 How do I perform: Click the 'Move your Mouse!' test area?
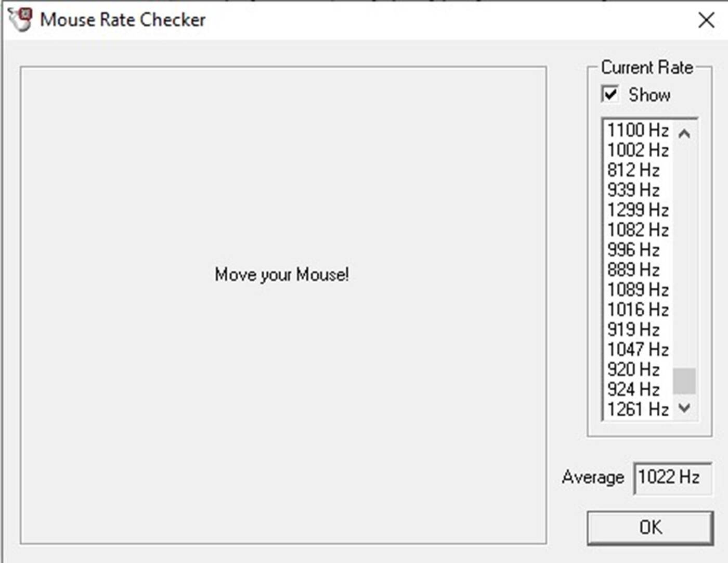(283, 305)
